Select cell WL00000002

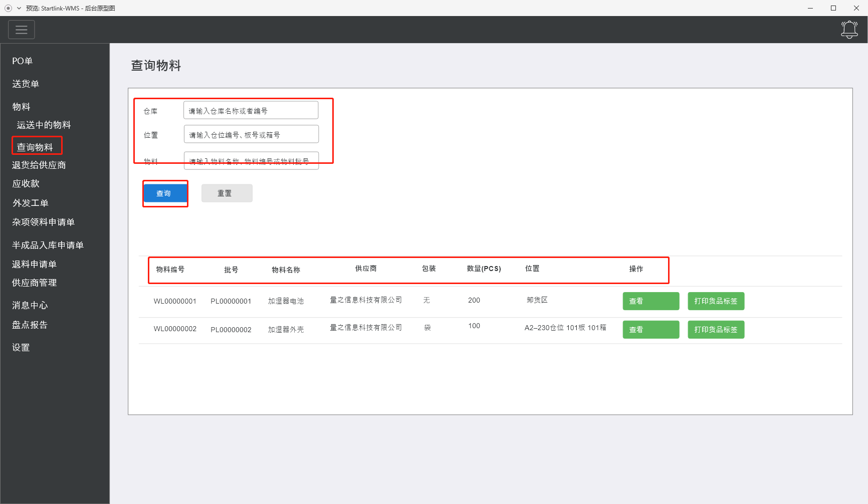point(175,329)
